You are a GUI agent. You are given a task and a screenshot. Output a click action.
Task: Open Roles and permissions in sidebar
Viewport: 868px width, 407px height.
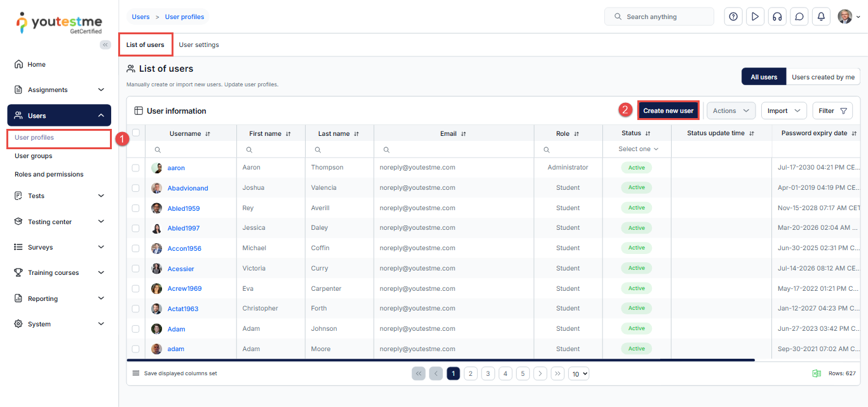coord(49,175)
